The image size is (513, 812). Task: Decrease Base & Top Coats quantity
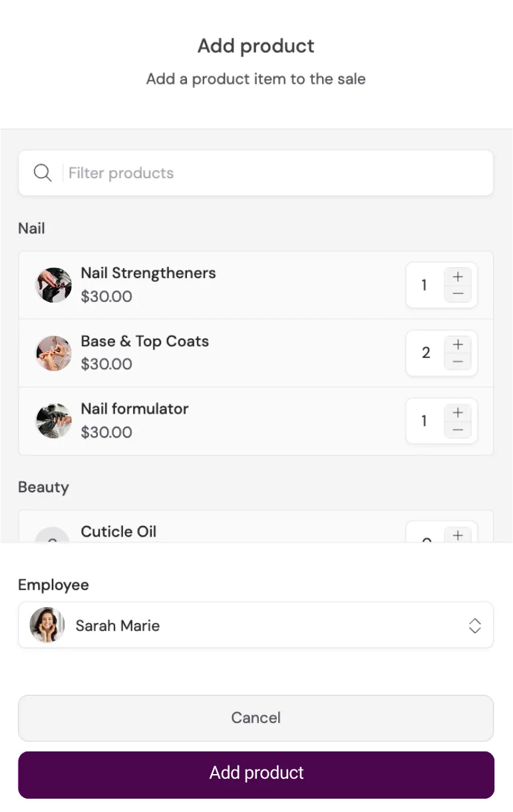458,362
